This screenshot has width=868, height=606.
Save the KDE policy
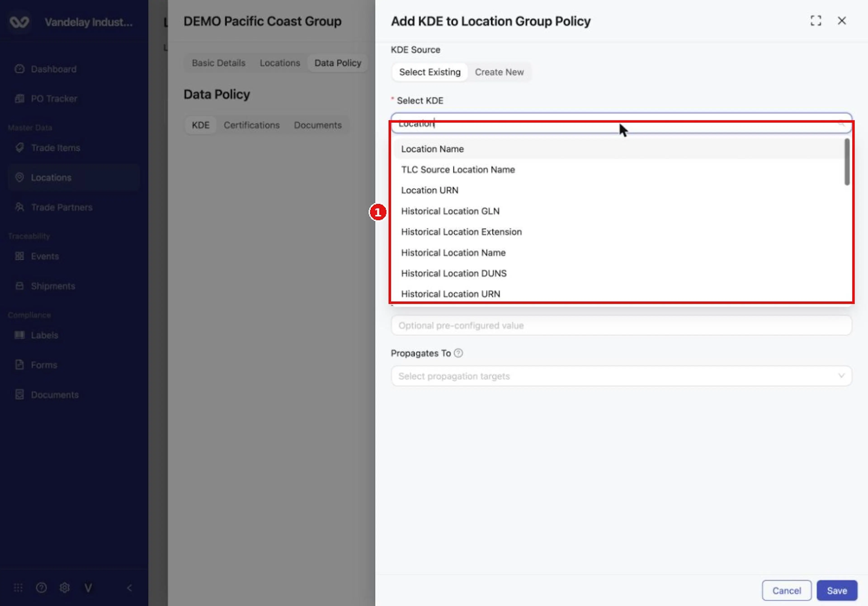point(837,590)
